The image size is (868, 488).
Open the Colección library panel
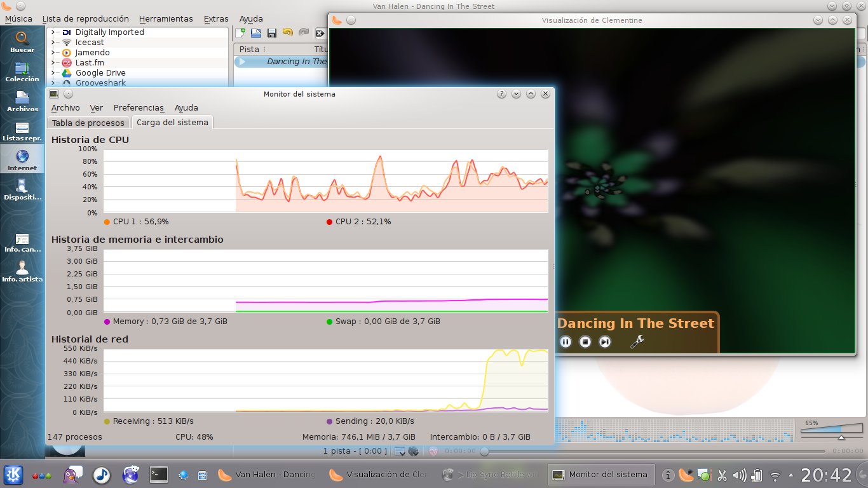coord(22,72)
